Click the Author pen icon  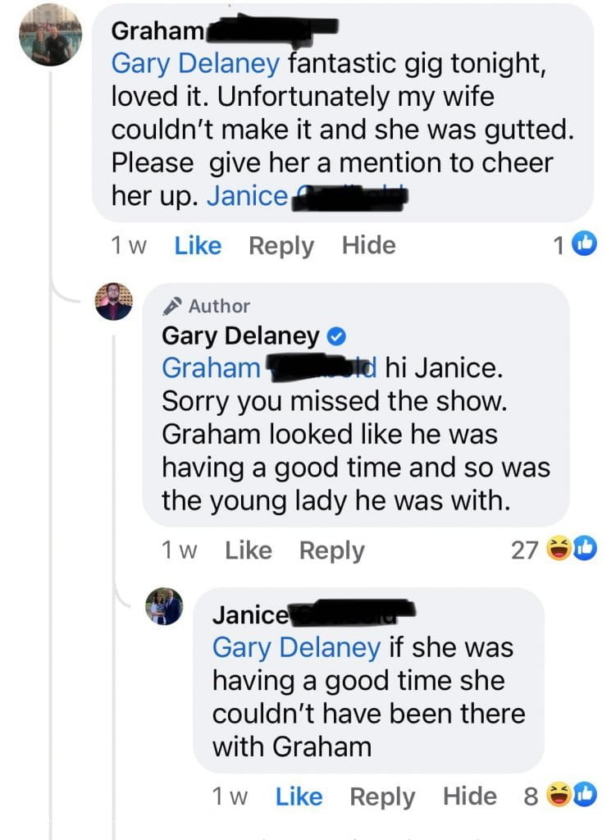171,307
